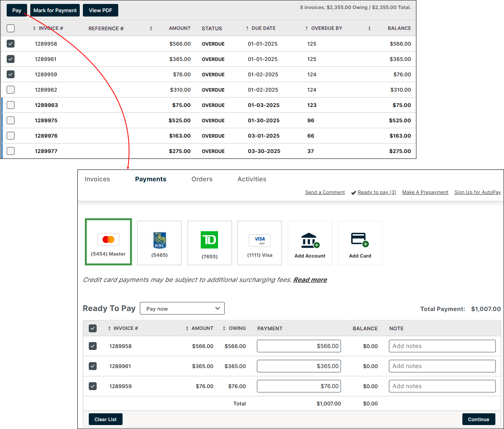Click Sign Up for AutoPay link

478,192
